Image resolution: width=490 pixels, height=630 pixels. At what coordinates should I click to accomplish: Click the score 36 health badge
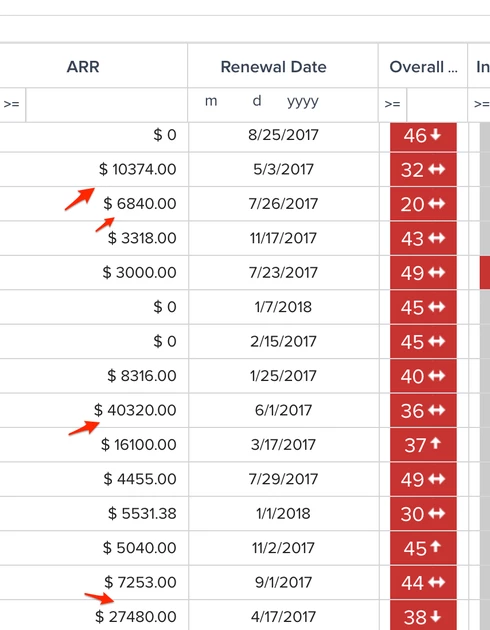click(423, 411)
